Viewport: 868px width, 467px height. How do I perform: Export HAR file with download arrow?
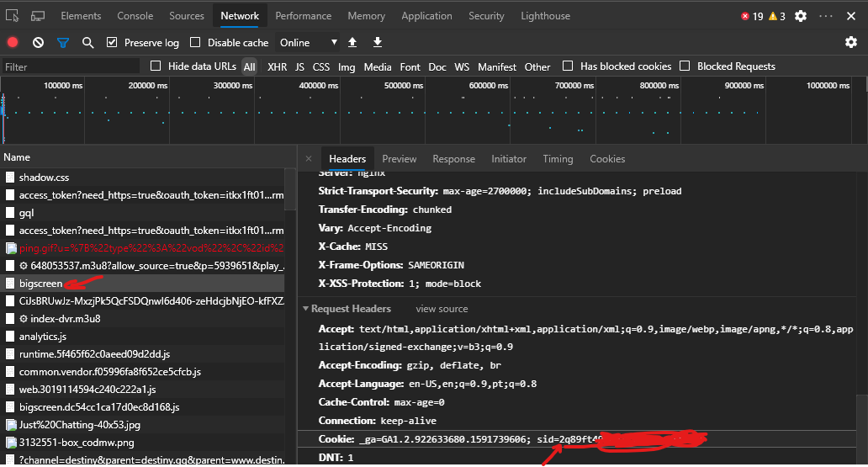pos(378,42)
